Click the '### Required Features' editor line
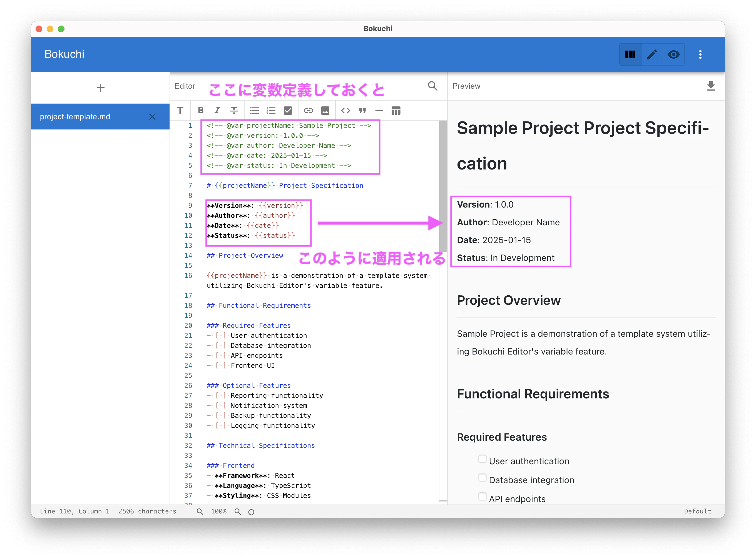 (248, 326)
